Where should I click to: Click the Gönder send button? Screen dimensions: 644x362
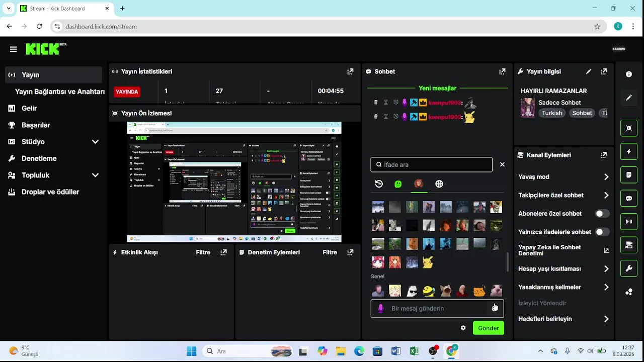[489, 328]
